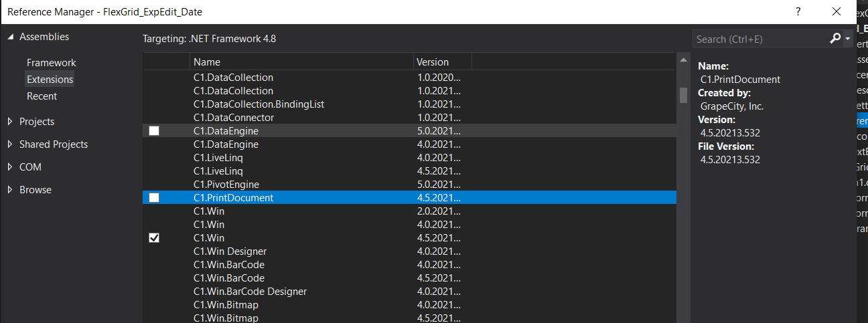Screen dimensions: 868x323
Task: Select the C1.Win.BarCode 4.0.2021 row
Action: tap(409, 265)
